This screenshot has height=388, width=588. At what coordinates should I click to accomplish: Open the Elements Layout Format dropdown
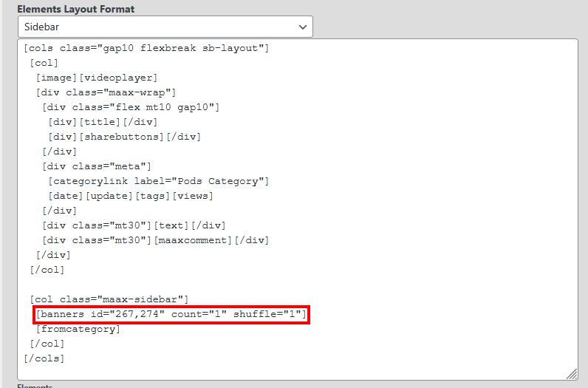coord(164,27)
